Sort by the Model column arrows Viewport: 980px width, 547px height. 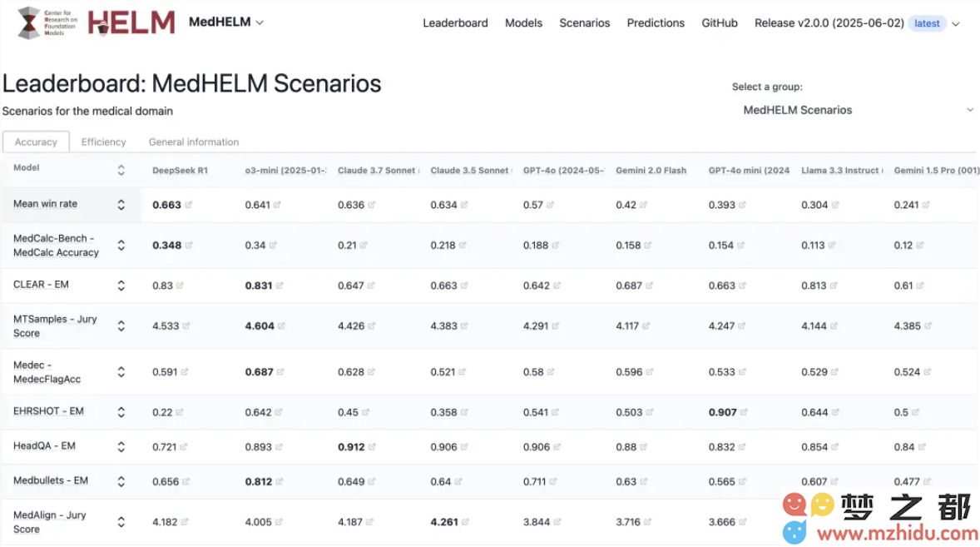pyautogui.click(x=121, y=170)
